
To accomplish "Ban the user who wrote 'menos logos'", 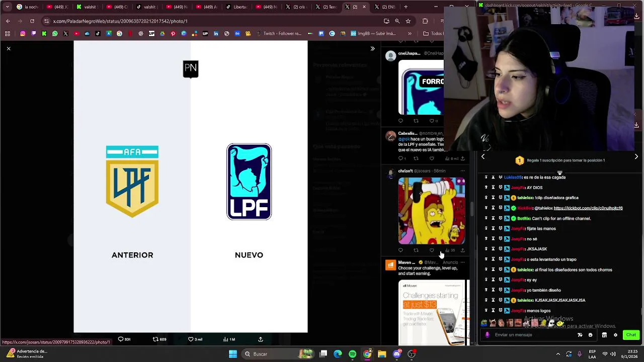I will click(x=500, y=311).
